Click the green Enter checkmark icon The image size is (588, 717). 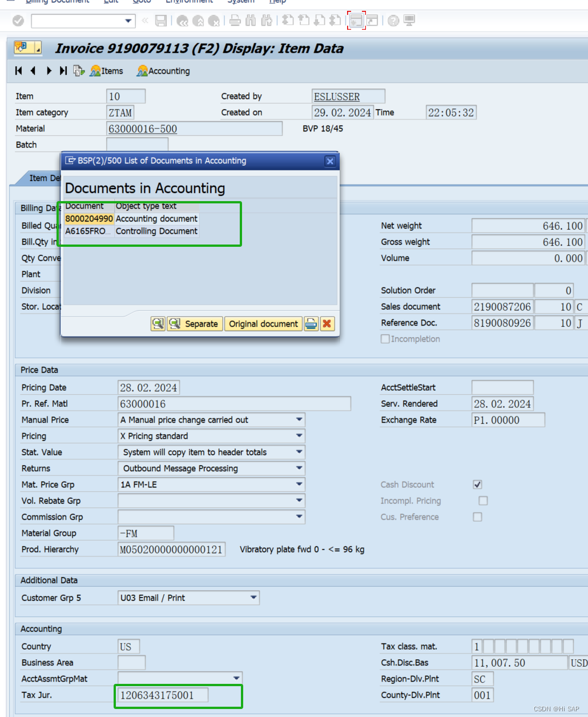click(x=18, y=21)
